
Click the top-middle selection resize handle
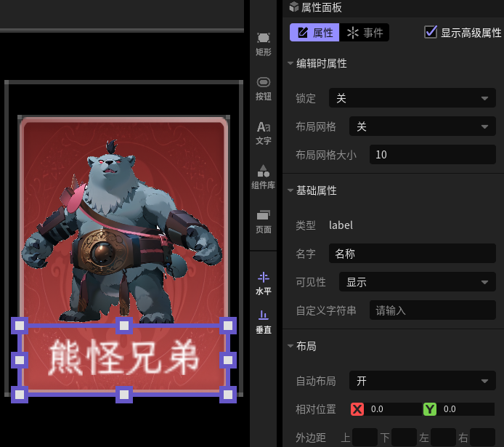tap(124, 326)
